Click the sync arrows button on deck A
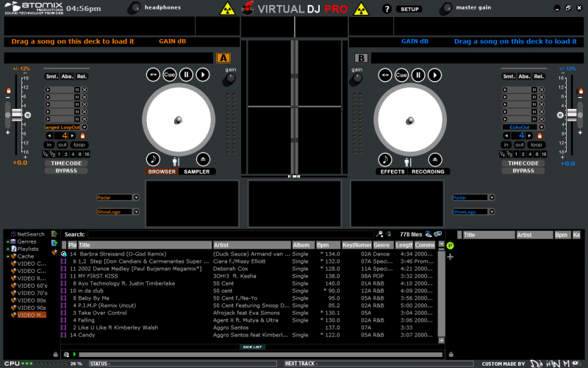This screenshot has height=368, width=588. [x=153, y=75]
